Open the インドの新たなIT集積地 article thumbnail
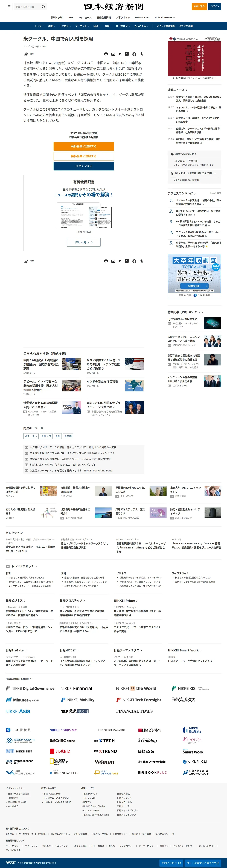 tap(135, 385)
